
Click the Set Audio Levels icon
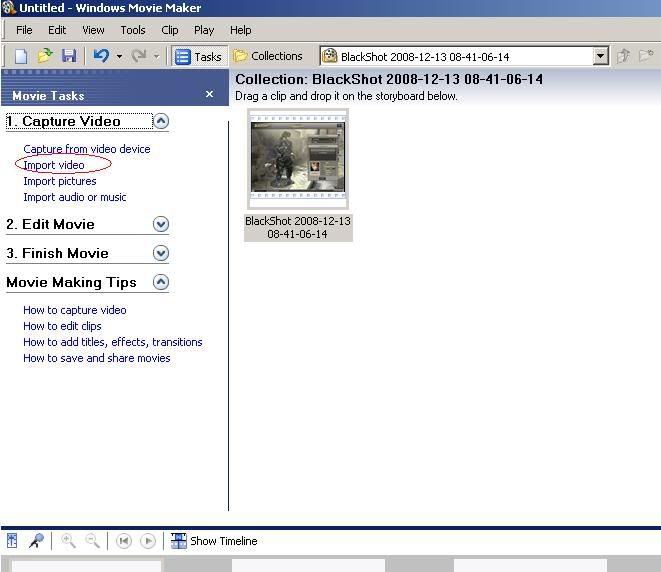[x=12, y=541]
